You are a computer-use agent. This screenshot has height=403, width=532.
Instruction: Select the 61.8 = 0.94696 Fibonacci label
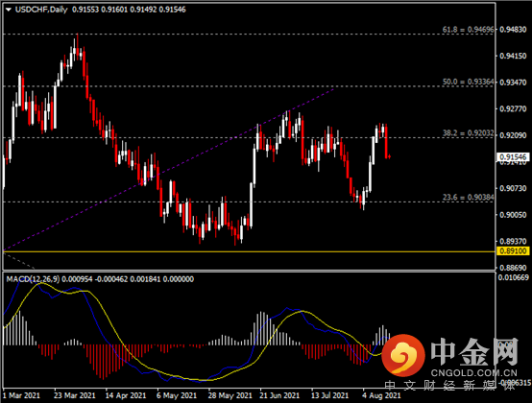468,30
